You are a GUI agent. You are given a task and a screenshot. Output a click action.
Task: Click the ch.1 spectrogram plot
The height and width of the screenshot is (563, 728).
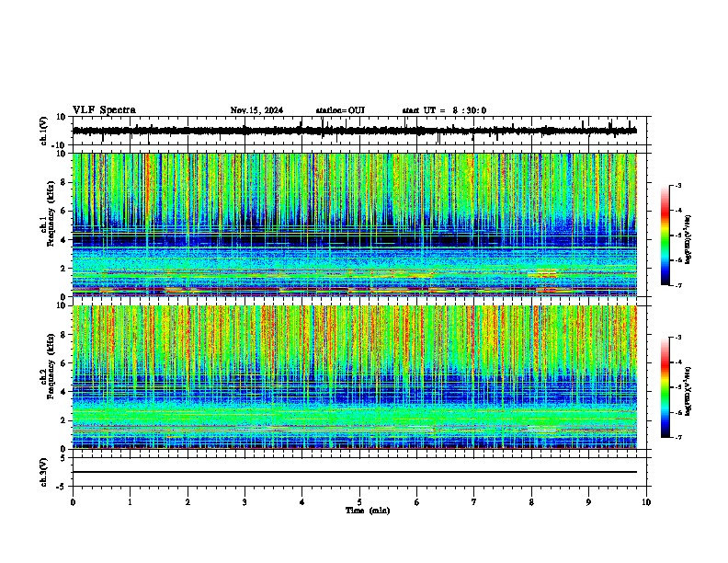click(x=354, y=224)
